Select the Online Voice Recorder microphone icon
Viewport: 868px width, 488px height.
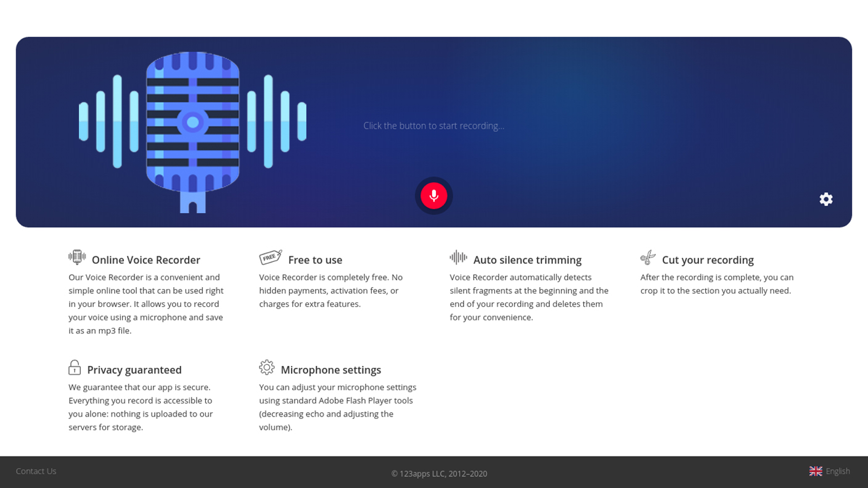coord(76,257)
